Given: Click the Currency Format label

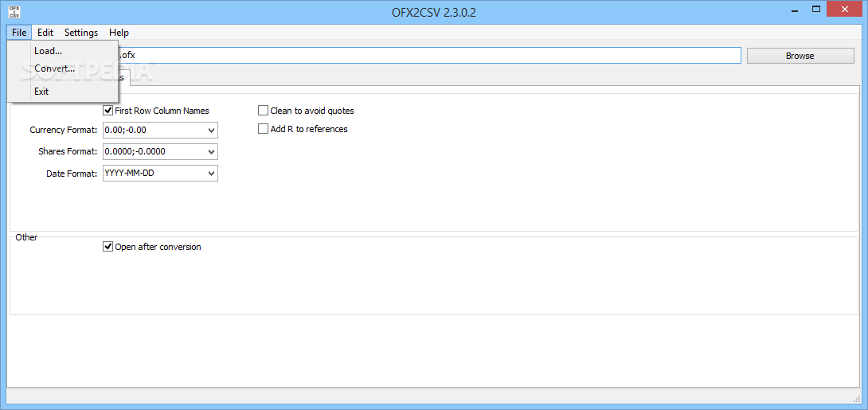Looking at the screenshot, I should (64, 131).
